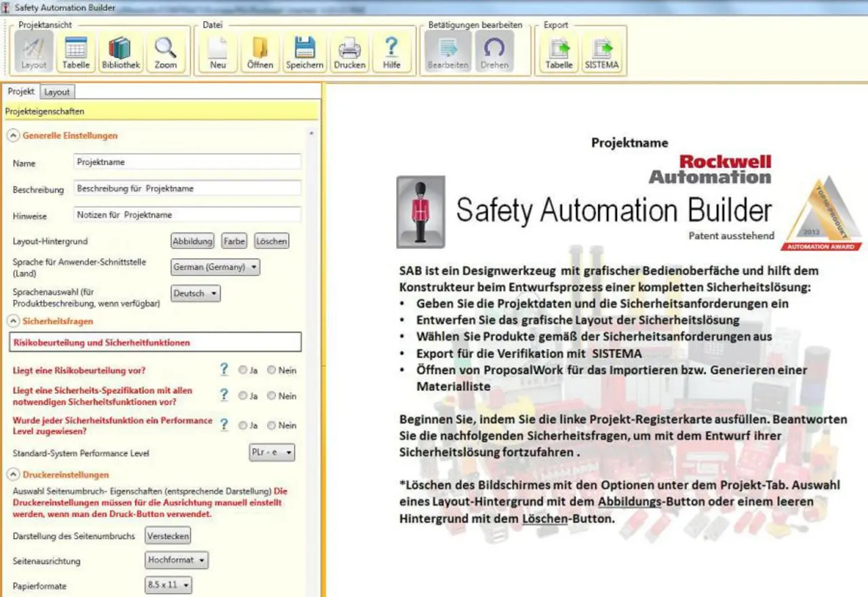Select Ja for Performance Level assigned question

tap(243, 425)
